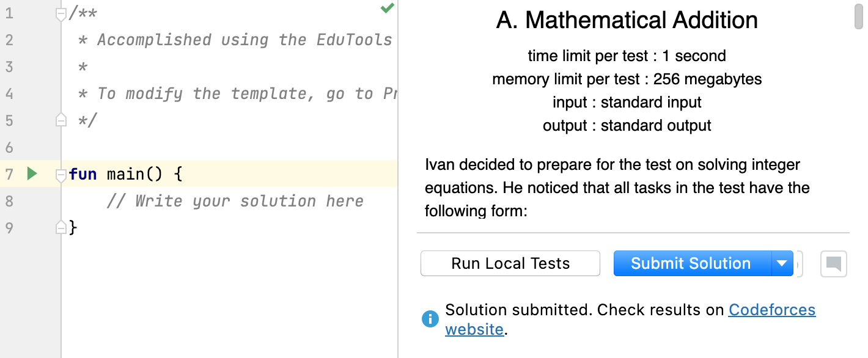Click the 'A. Mathematical Addition' task heading
The height and width of the screenshot is (358, 868).
click(x=627, y=21)
